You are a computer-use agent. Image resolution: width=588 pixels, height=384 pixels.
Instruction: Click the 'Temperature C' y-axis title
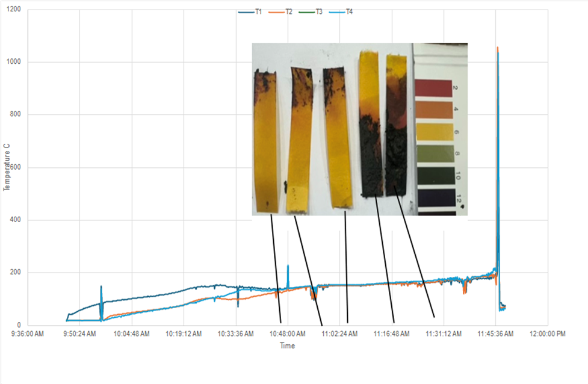[x=7, y=167]
